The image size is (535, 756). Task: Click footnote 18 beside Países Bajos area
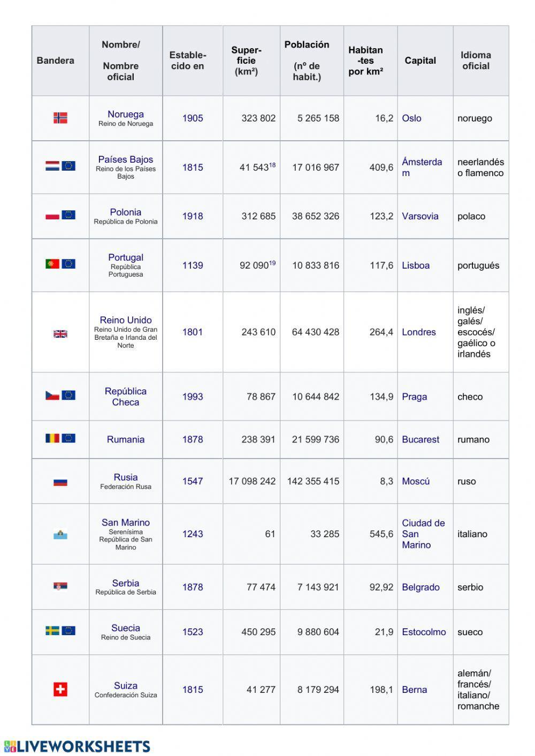[x=272, y=165]
